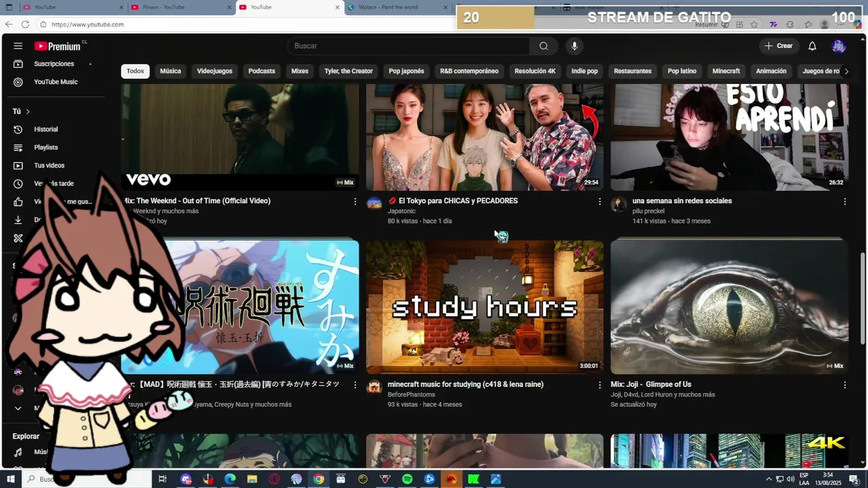Select the Minecraft filter chip
The image size is (868, 488).
tap(726, 71)
